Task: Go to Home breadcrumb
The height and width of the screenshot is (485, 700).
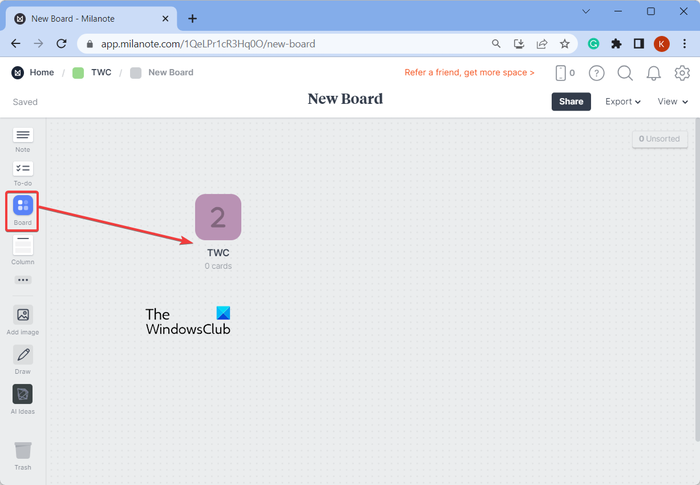Action: [x=42, y=72]
